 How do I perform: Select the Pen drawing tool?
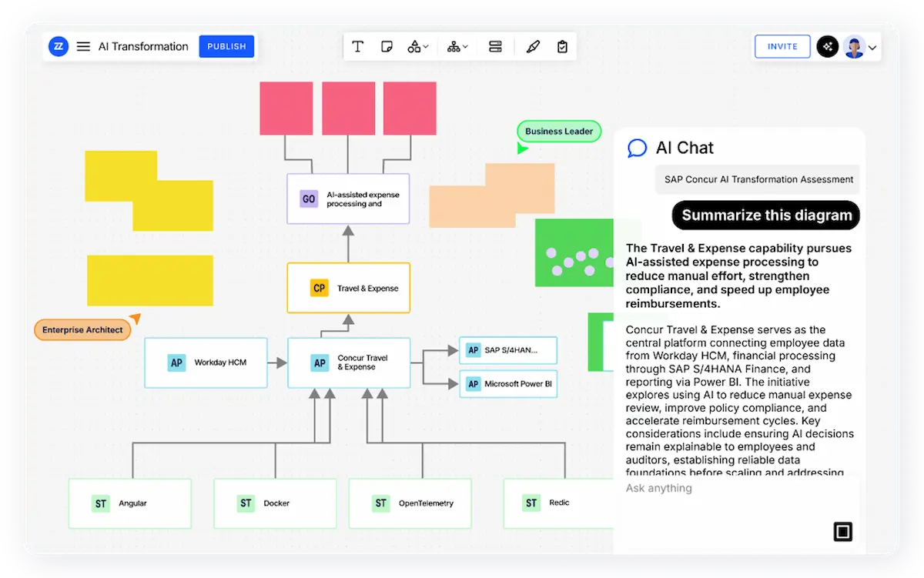pyautogui.click(x=533, y=47)
